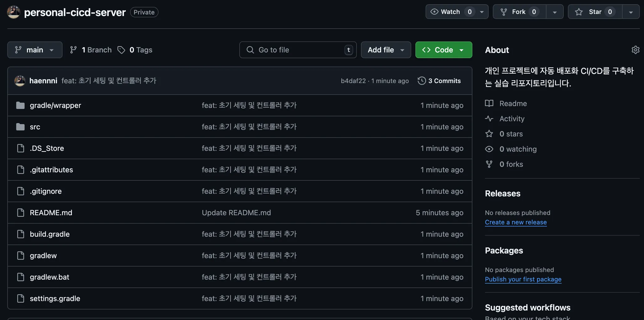Screen dimensions: 644x320
Task: Click the fork icon beside 0 forks
Action: pos(489,164)
